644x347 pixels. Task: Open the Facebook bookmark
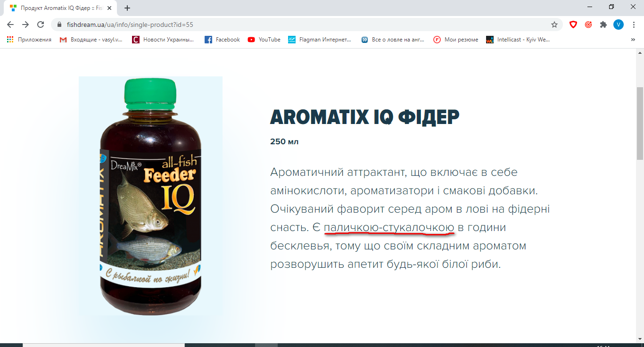(x=222, y=40)
